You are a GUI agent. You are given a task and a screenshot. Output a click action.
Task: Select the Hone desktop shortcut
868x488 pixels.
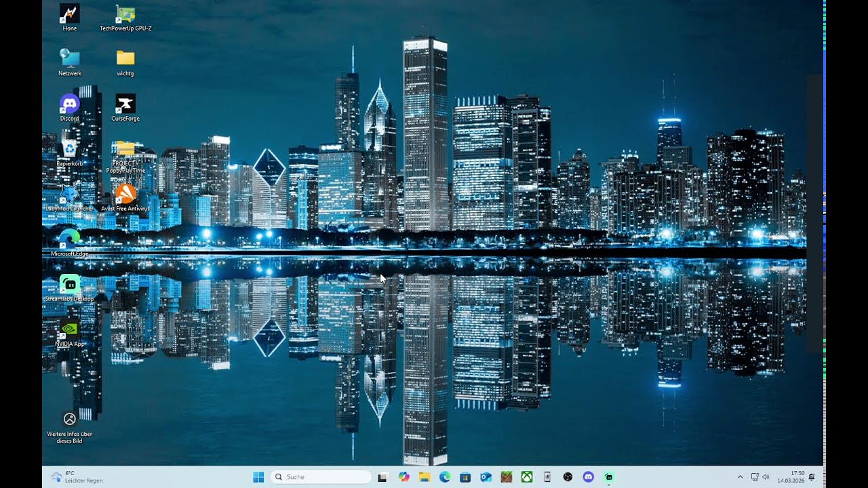[70, 18]
